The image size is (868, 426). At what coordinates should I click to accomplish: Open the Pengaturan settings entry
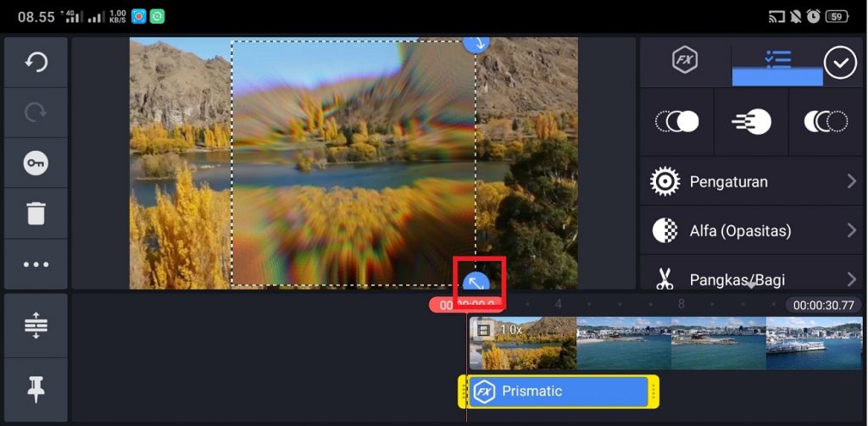click(752, 181)
